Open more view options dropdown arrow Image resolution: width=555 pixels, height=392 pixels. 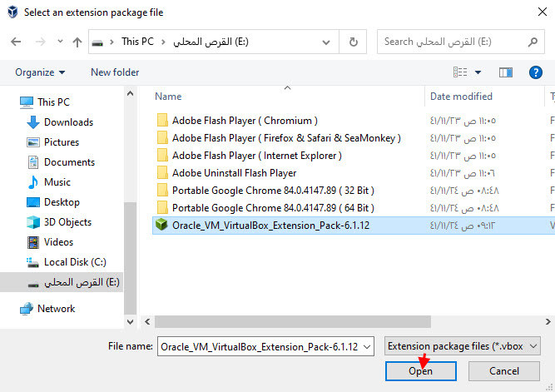click(x=478, y=72)
